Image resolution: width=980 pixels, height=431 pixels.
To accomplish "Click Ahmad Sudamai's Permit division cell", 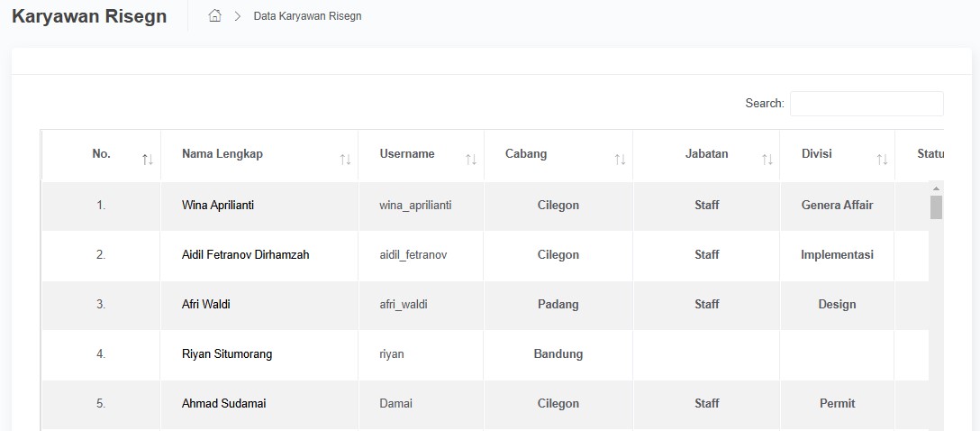I will [837, 404].
